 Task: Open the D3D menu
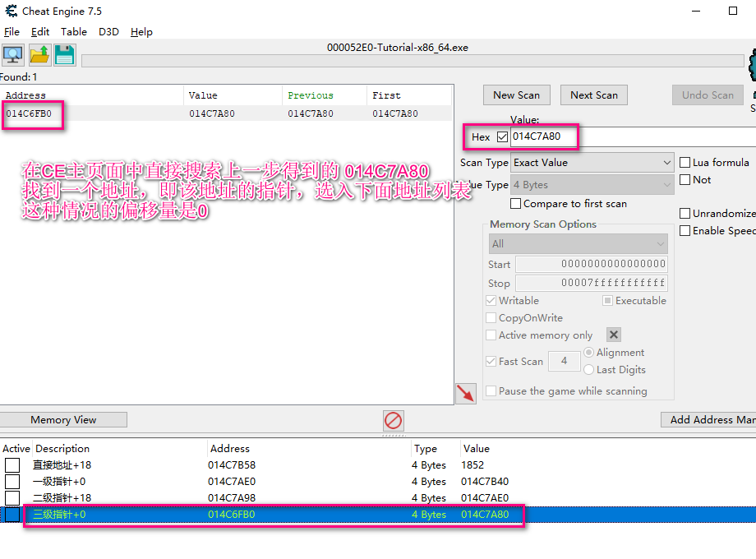pyautogui.click(x=108, y=32)
